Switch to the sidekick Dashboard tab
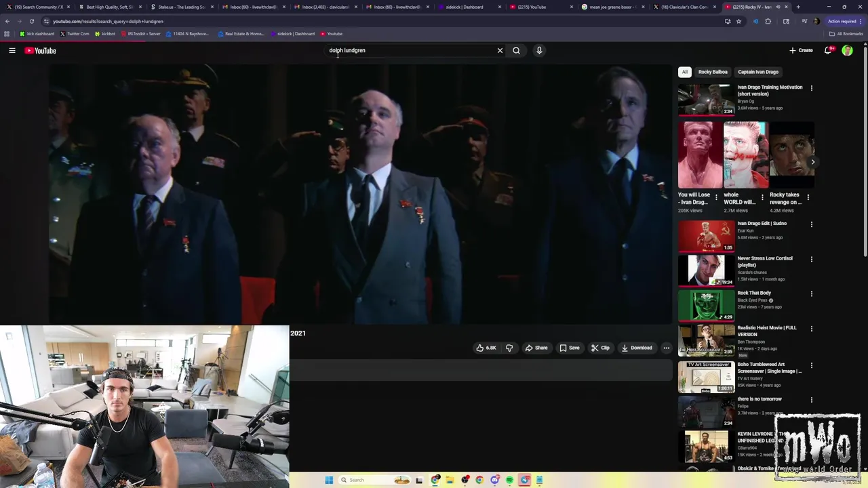Screen dimensions: 868x488 [x=470, y=7]
